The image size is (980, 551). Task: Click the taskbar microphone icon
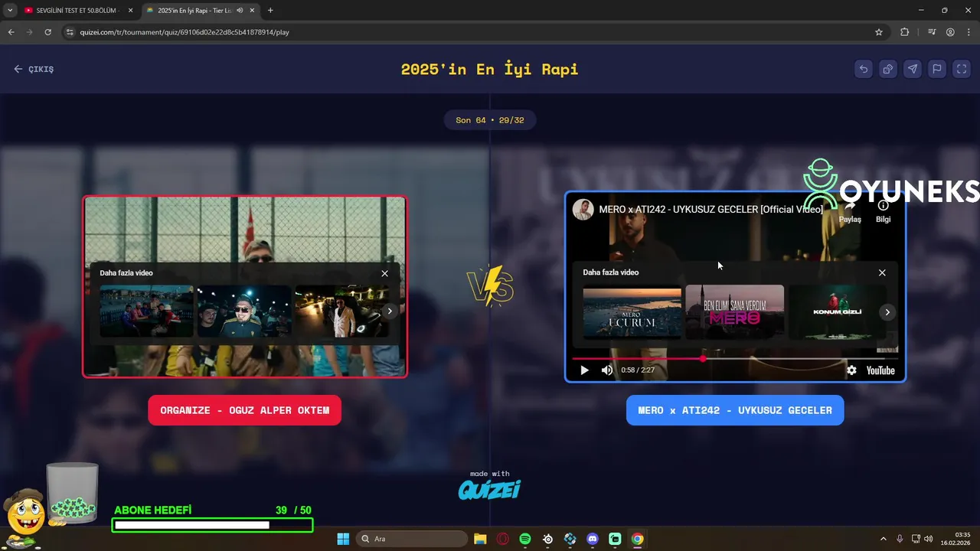tap(900, 539)
